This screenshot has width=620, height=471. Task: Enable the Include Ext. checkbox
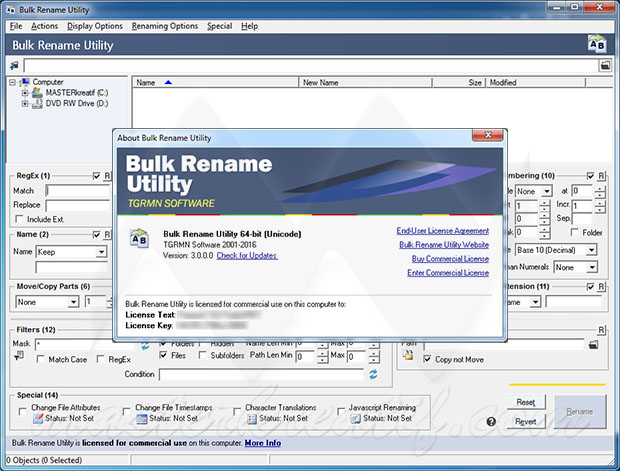19,219
